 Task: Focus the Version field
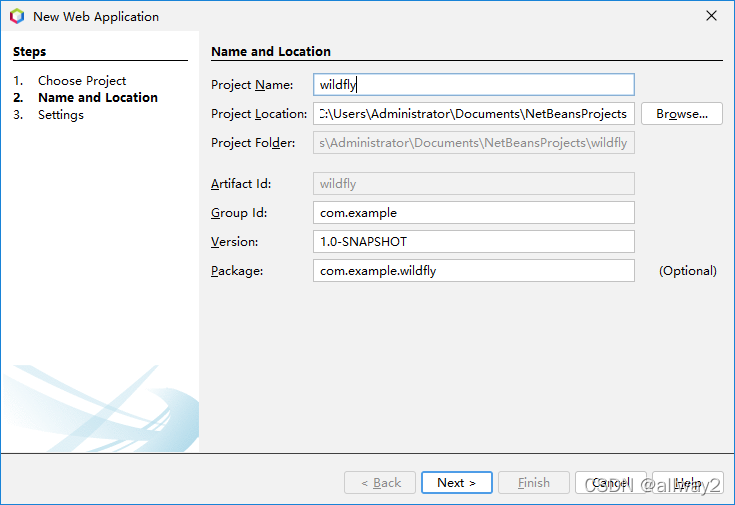[473, 242]
